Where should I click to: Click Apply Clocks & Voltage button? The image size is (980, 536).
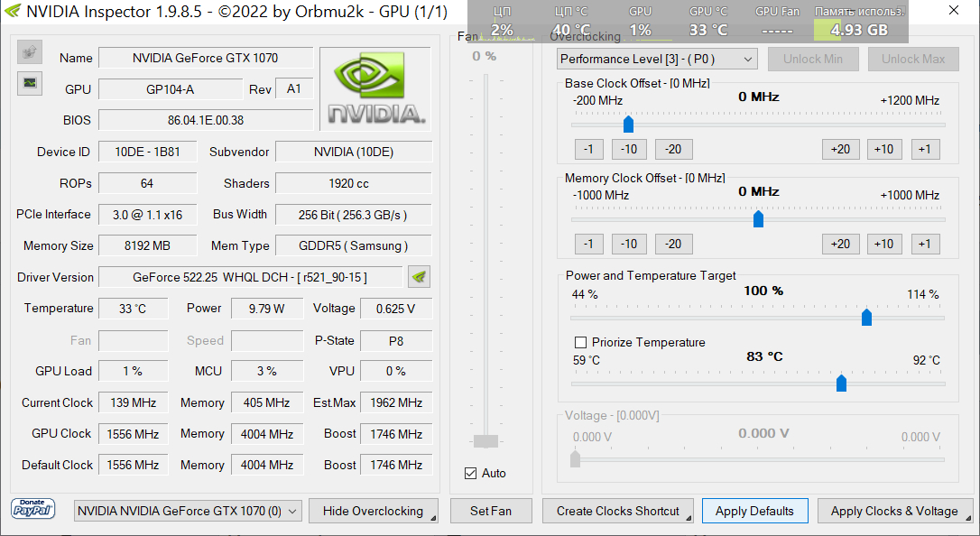click(x=894, y=511)
